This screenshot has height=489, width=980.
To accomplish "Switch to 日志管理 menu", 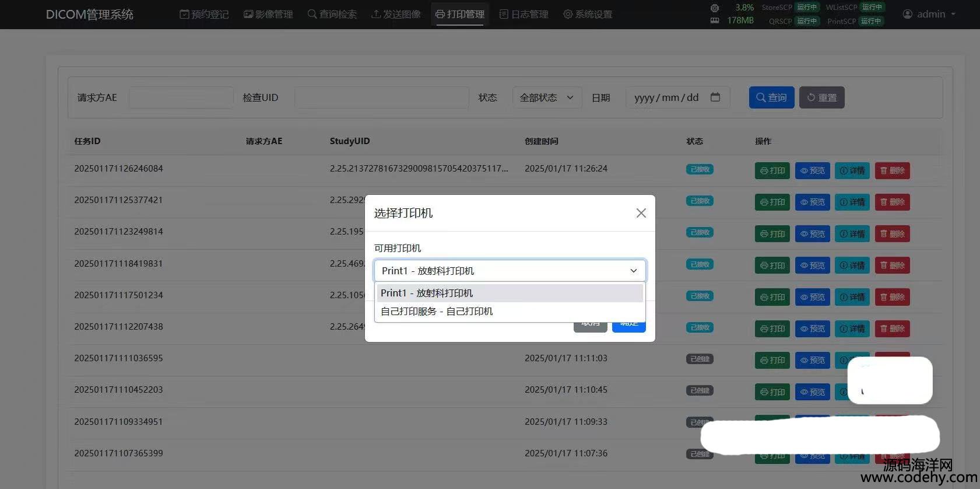I will click(x=524, y=14).
